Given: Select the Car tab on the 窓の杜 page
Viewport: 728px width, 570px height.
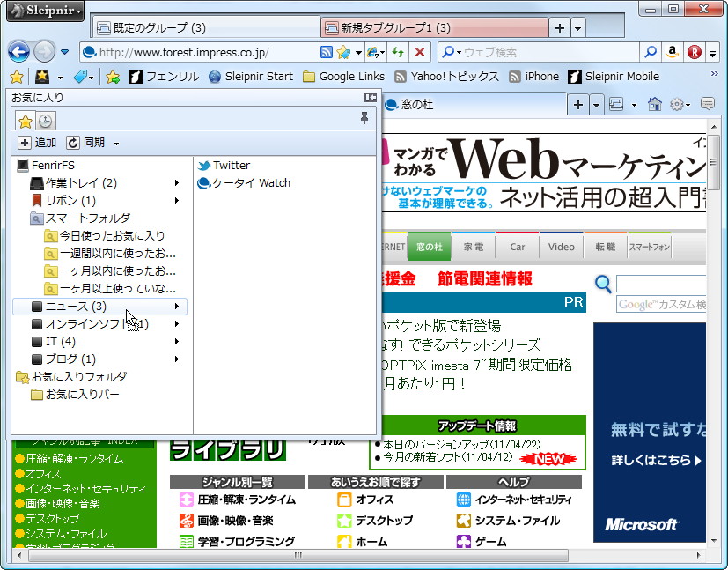Looking at the screenshot, I should (517, 248).
